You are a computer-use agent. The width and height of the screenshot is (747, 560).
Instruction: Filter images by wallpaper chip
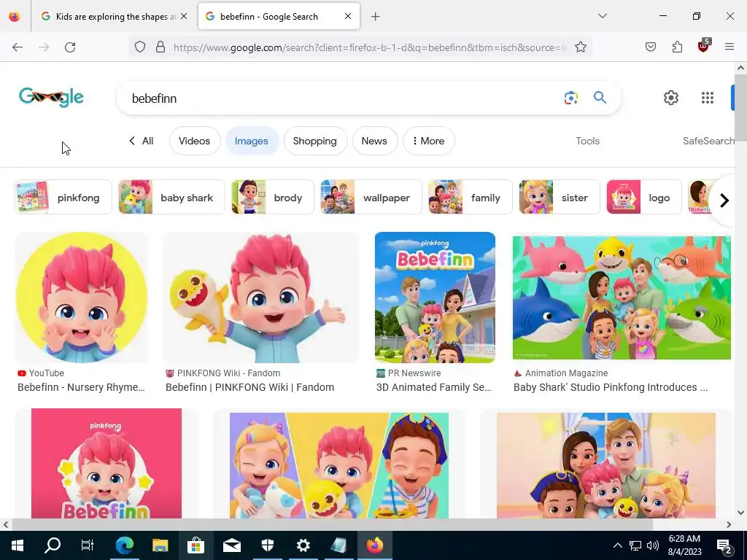371,197
